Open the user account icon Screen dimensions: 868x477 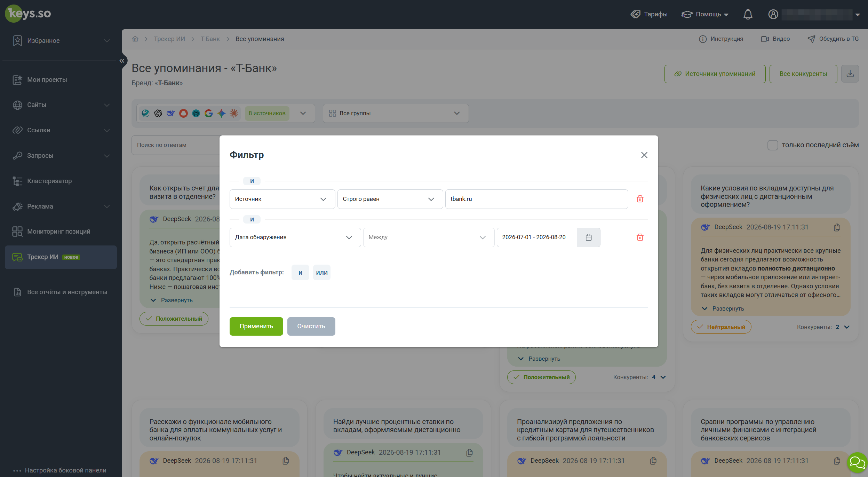coord(773,14)
